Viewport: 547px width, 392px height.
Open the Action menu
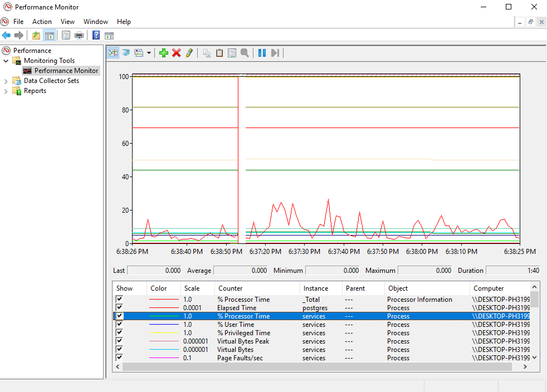(x=42, y=21)
